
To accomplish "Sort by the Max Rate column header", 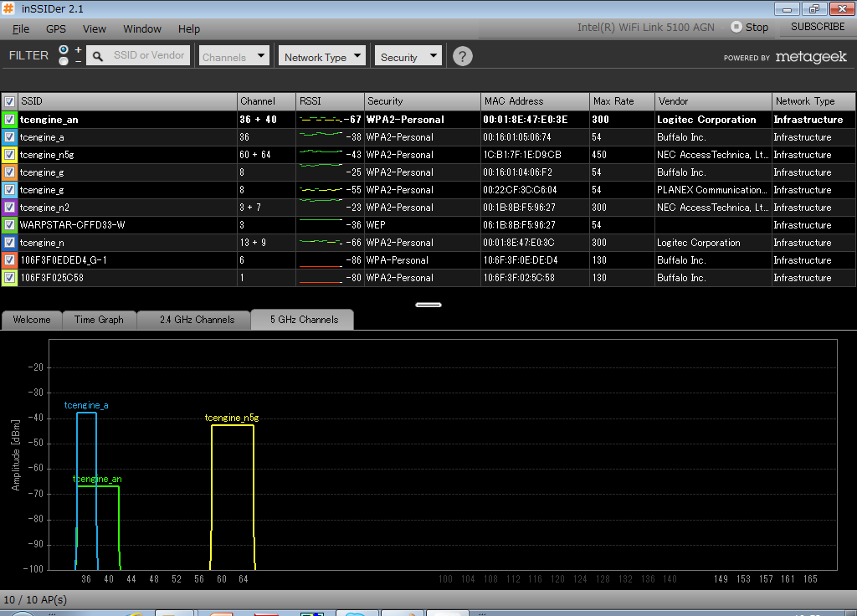I will 623,101.
